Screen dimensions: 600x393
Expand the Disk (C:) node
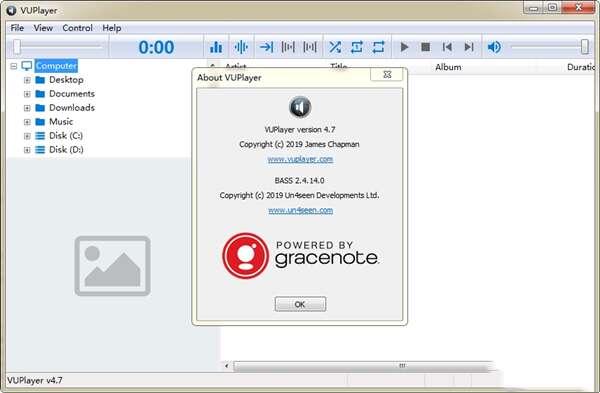click(27, 136)
